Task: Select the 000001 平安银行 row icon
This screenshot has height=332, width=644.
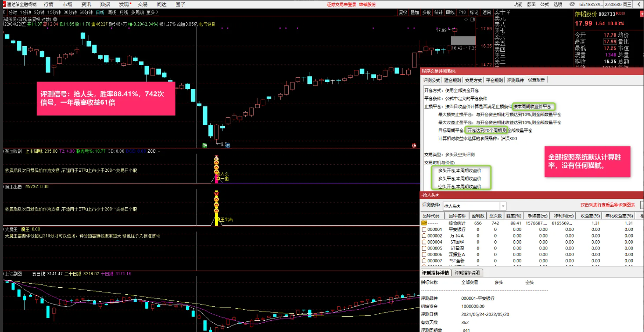Action: coord(424,230)
